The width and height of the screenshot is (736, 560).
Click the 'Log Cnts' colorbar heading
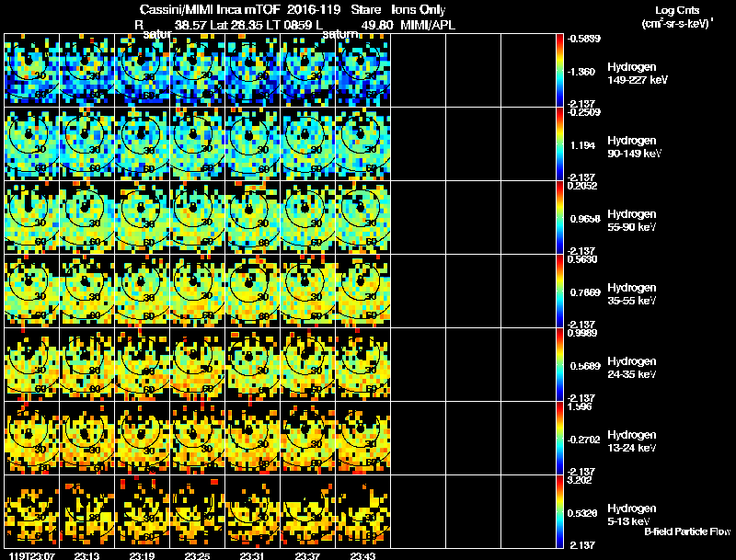pos(677,11)
